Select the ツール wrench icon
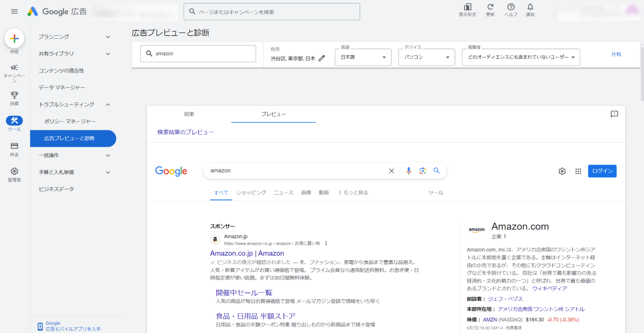644x333 pixels. tap(14, 120)
